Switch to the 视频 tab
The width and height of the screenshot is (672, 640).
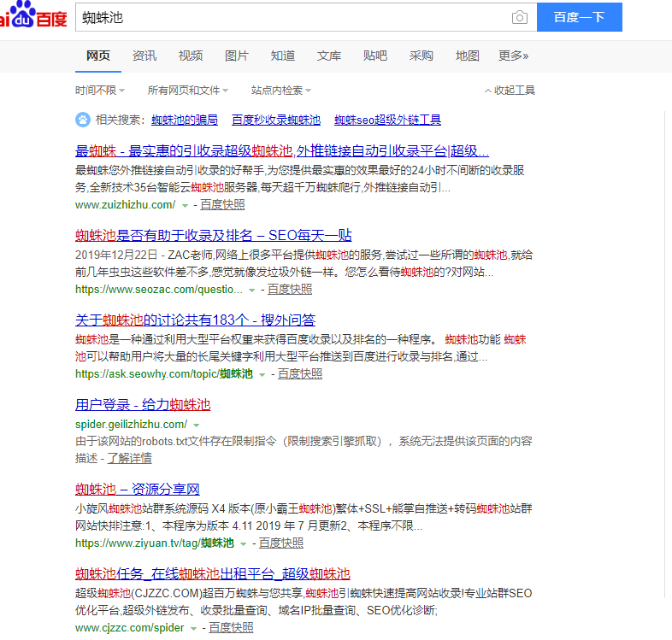coord(191,56)
